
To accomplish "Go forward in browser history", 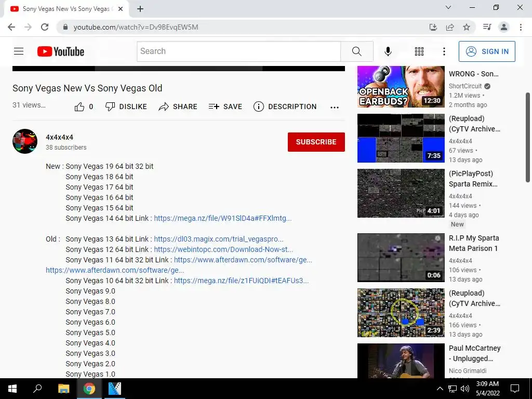I will click(x=28, y=27).
